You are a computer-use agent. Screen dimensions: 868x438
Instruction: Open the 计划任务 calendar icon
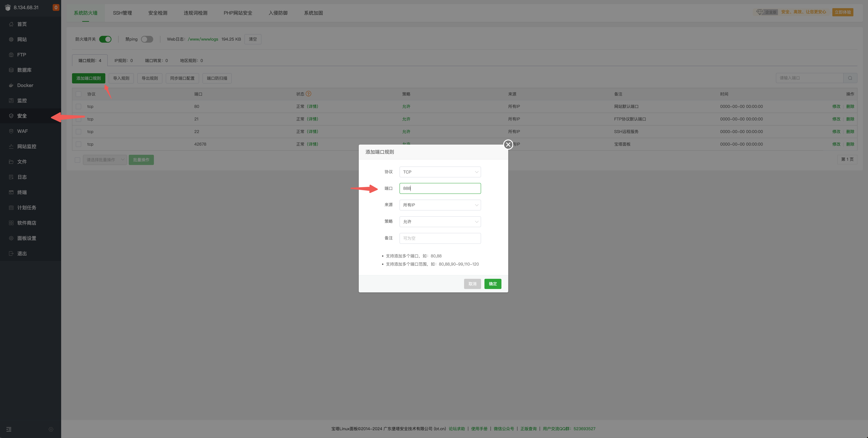click(11, 208)
